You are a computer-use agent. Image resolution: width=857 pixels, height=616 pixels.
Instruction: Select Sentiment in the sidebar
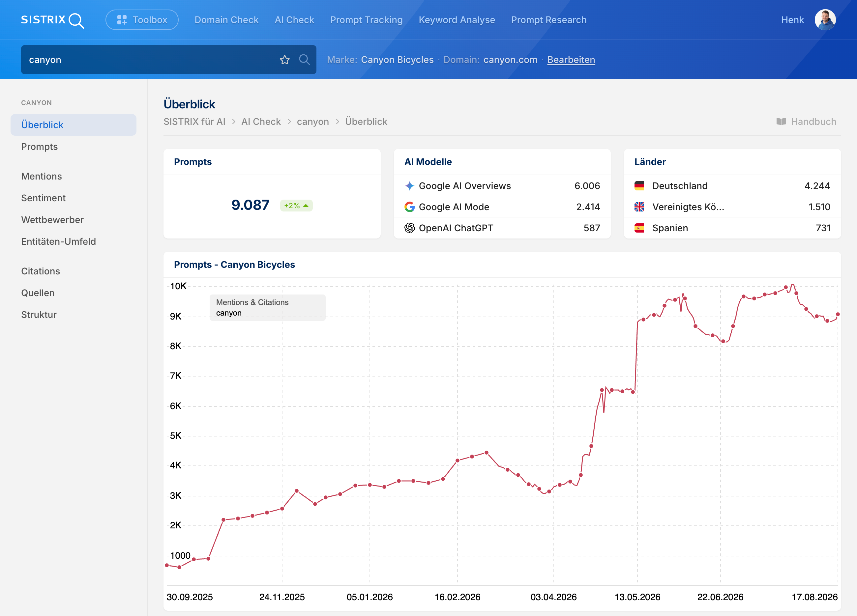coord(44,198)
